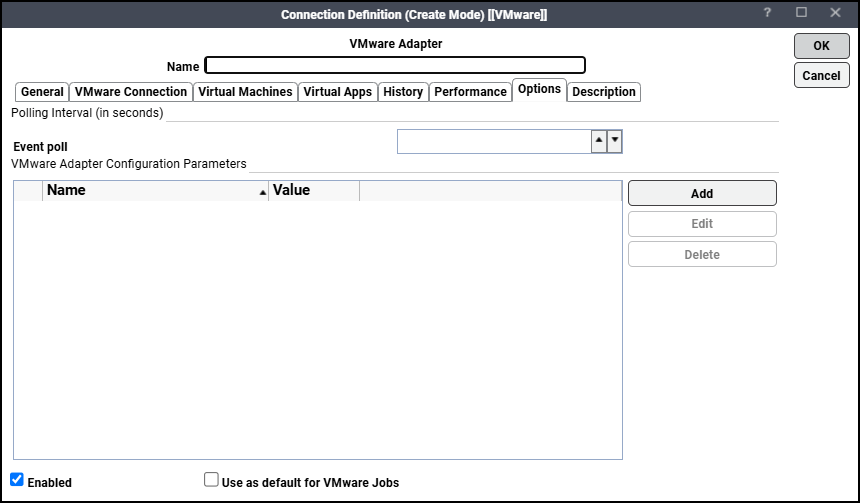Go to the Virtual Apps tab
Viewport: 860px width, 503px height.
click(x=337, y=92)
